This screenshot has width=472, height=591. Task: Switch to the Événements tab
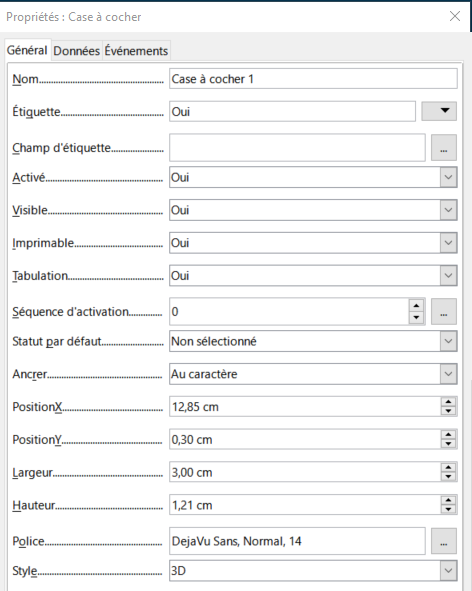tap(136, 51)
